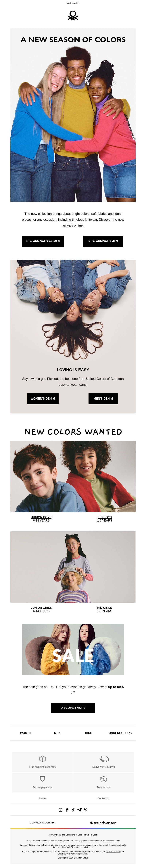Click the MEN'S DENIM button
This screenshot has height=868, width=146.
(103, 399)
